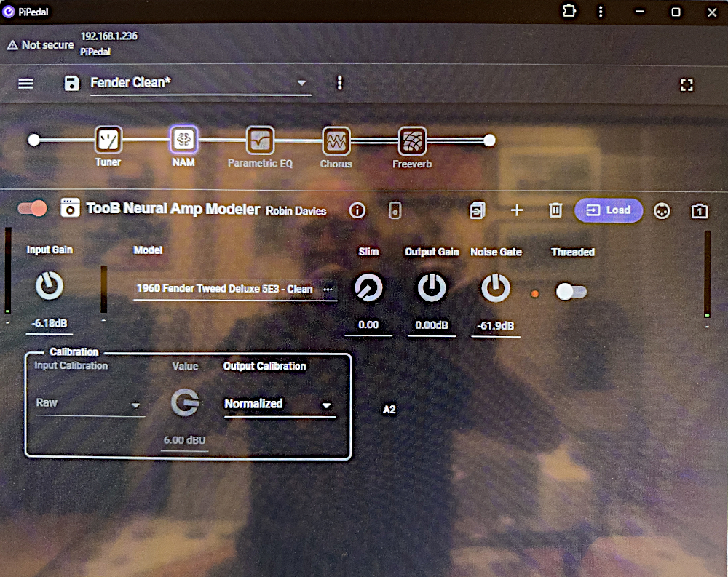Load a plugin with the Load button
The image size is (728, 577).
tap(609, 210)
